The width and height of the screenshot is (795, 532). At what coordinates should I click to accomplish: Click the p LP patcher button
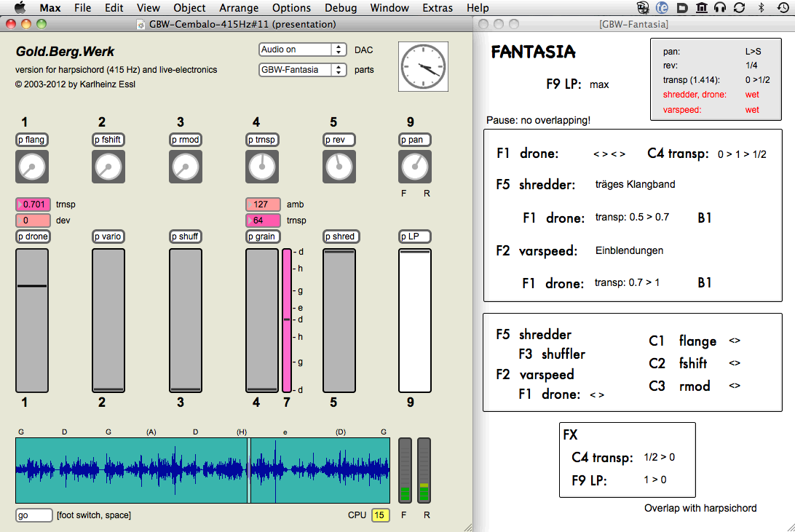click(414, 237)
